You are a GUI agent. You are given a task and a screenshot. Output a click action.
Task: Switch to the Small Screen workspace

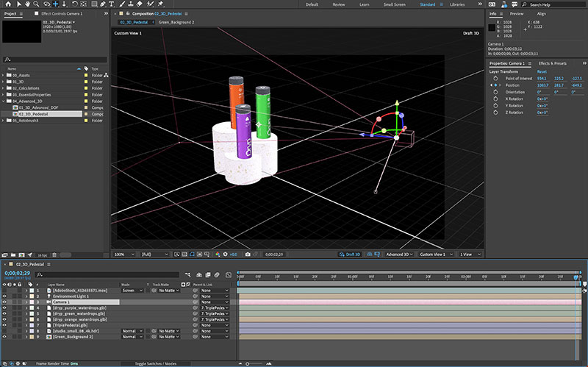(x=394, y=4)
